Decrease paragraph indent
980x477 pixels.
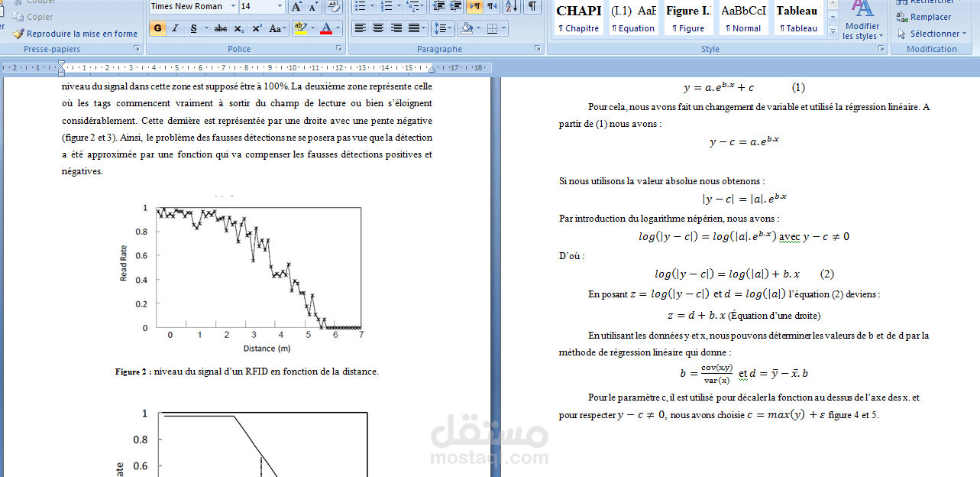tap(438, 6)
